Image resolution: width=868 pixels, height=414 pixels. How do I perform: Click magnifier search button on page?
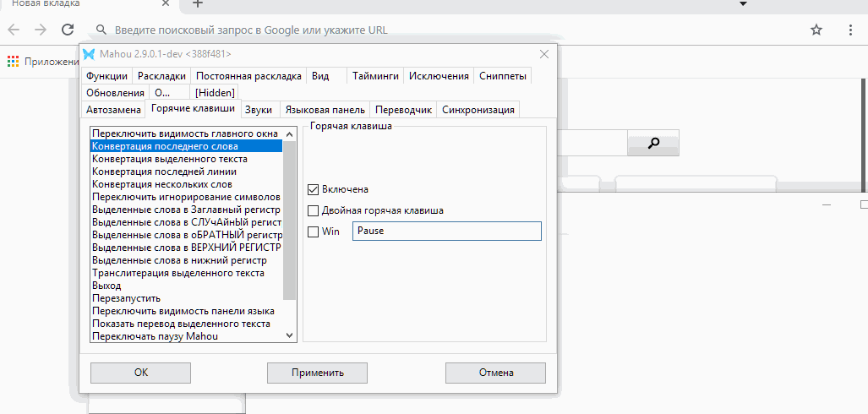(653, 144)
